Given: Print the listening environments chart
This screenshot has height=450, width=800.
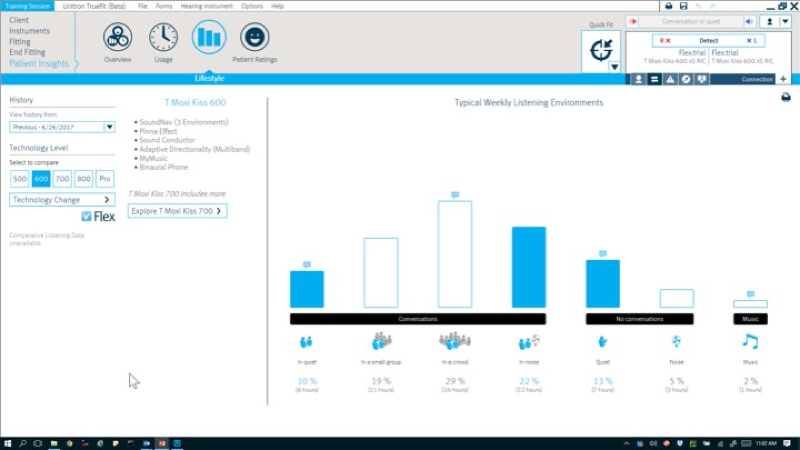Looking at the screenshot, I should click(x=786, y=97).
